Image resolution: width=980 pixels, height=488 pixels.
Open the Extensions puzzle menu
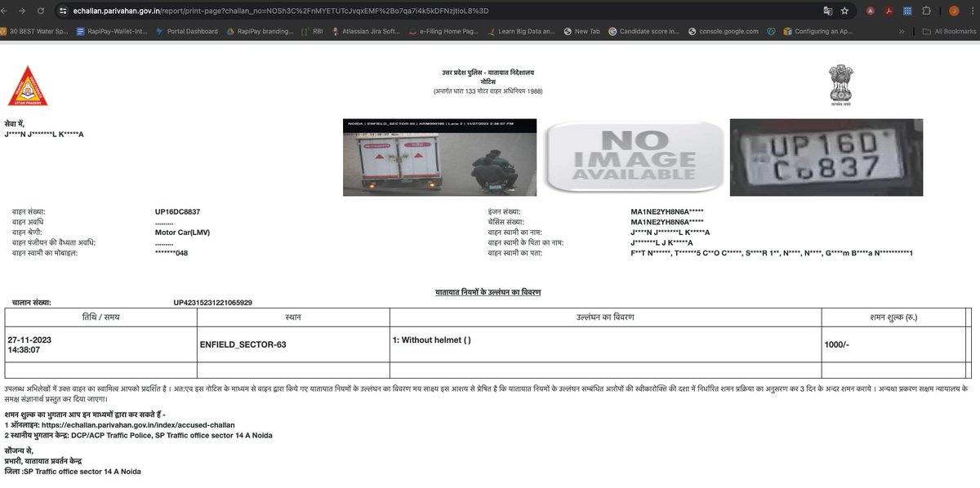pyautogui.click(x=926, y=11)
